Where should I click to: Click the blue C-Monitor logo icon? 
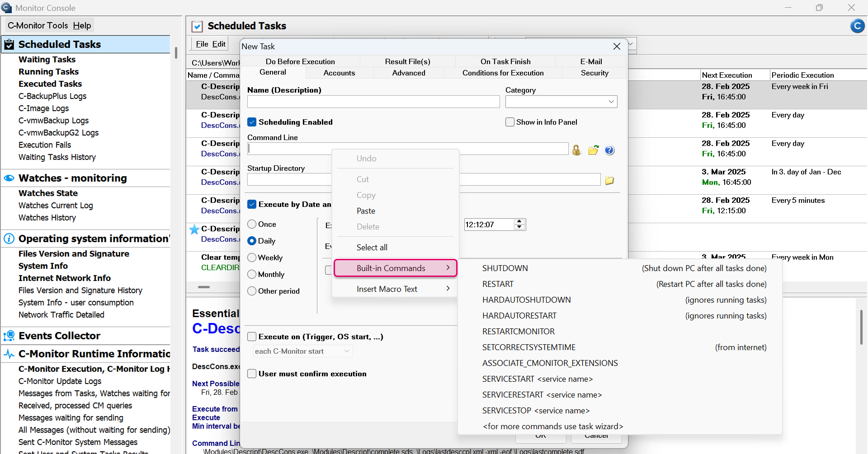click(857, 26)
